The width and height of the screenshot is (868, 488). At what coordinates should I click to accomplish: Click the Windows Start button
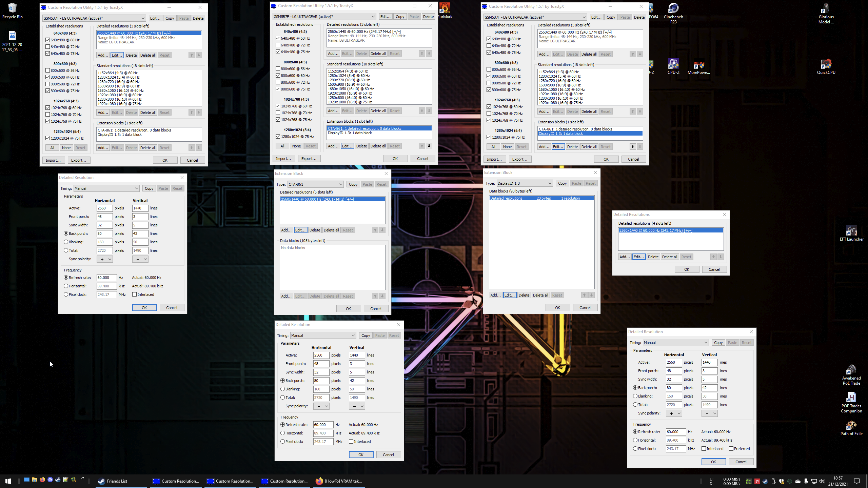[8, 481]
